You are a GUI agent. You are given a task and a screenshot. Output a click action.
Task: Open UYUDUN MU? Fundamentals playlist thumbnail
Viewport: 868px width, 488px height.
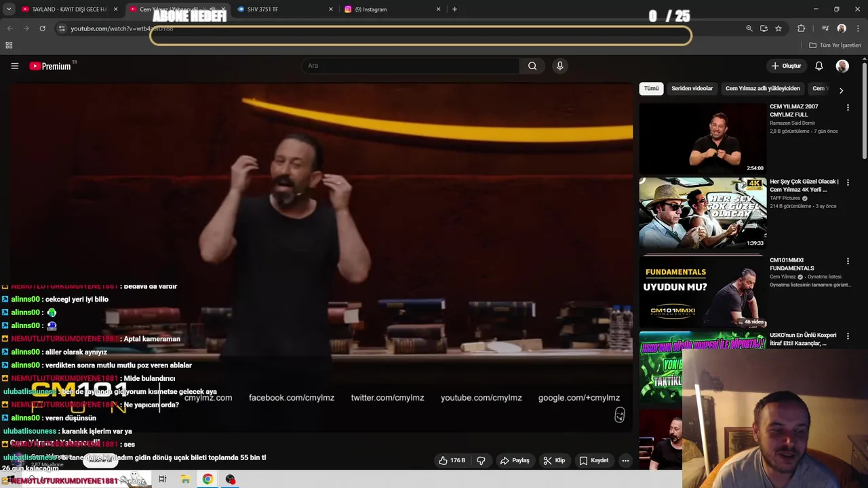(x=703, y=291)
